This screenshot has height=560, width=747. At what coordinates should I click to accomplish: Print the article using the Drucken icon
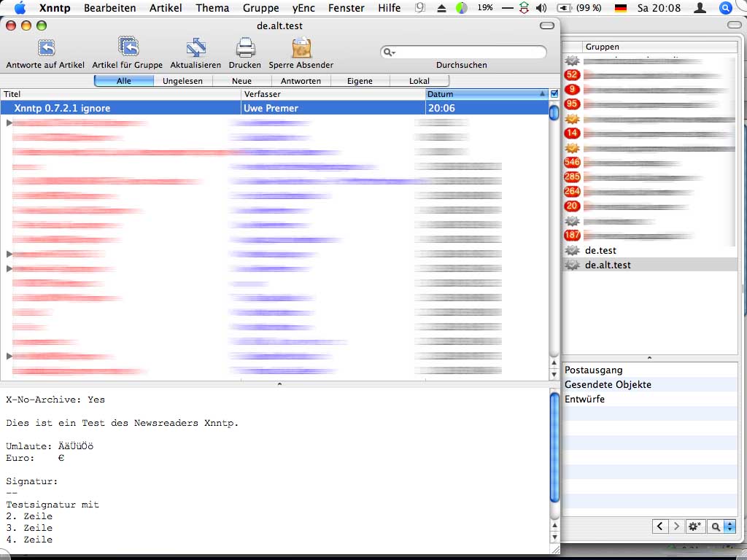(x=244, y=49)
